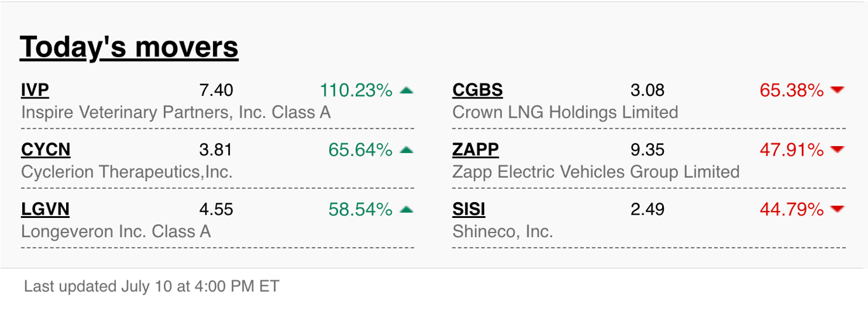
Task: Click the IVP ticker symbol
Action: tap(35, 90)
